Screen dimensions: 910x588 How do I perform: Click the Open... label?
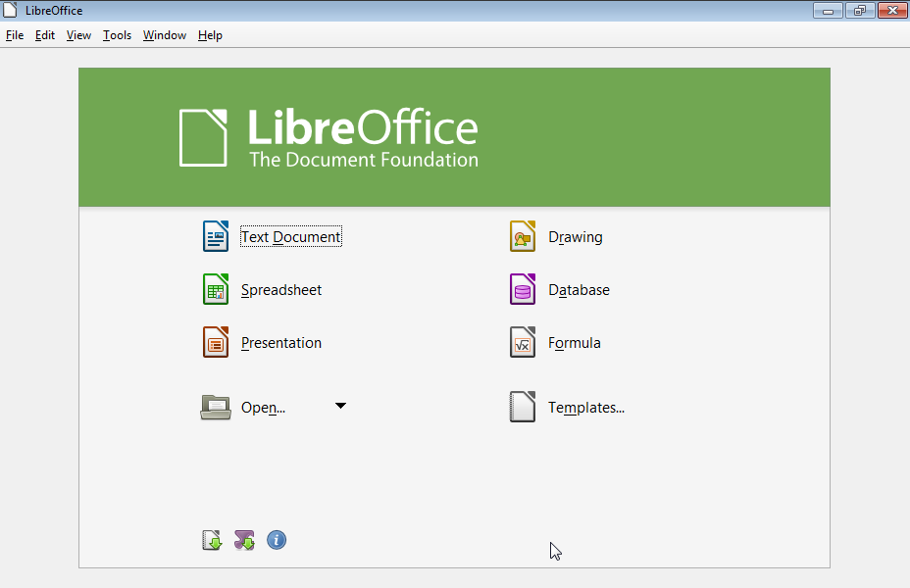(263, 408)
